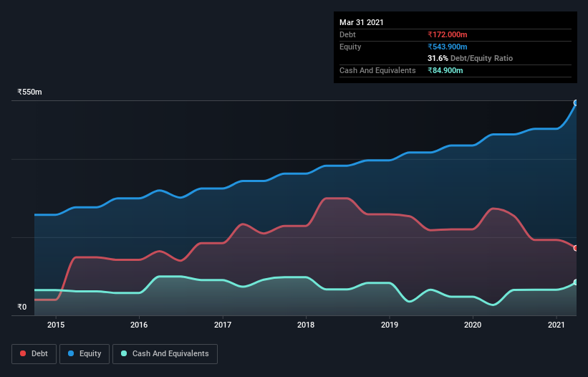Click the 2019 axis label
Image resolution: width=588 pixels, height=377 pixels.
point(390,325)
